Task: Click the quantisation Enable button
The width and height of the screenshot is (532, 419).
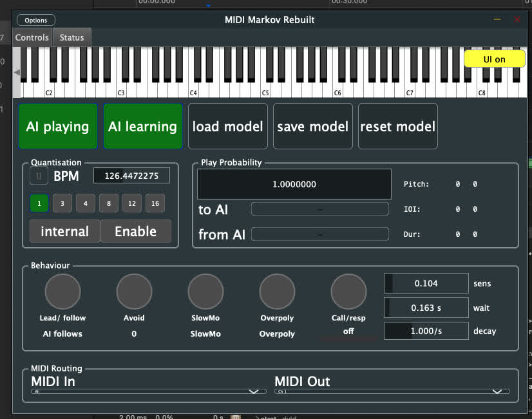Action: [x=136, y=231]
